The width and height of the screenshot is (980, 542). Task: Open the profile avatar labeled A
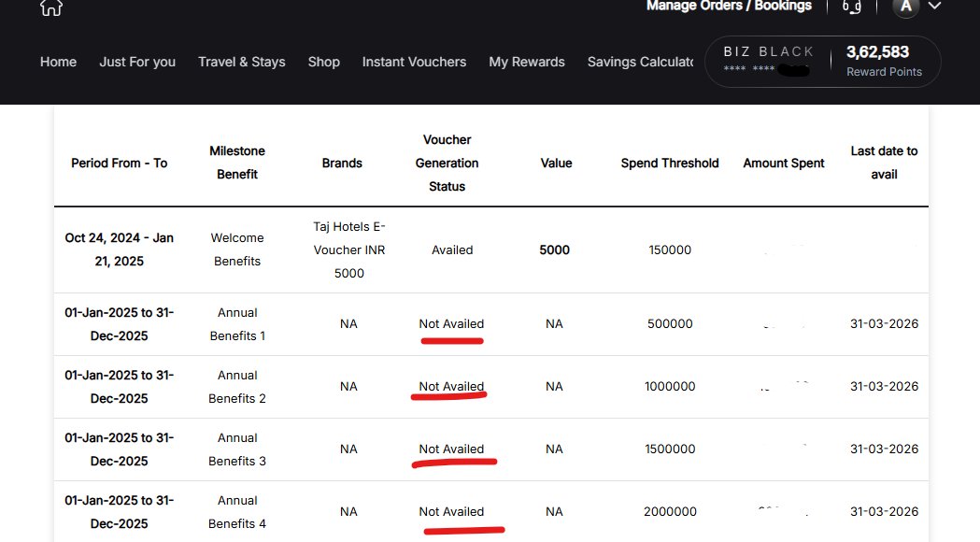pos(905,7)
